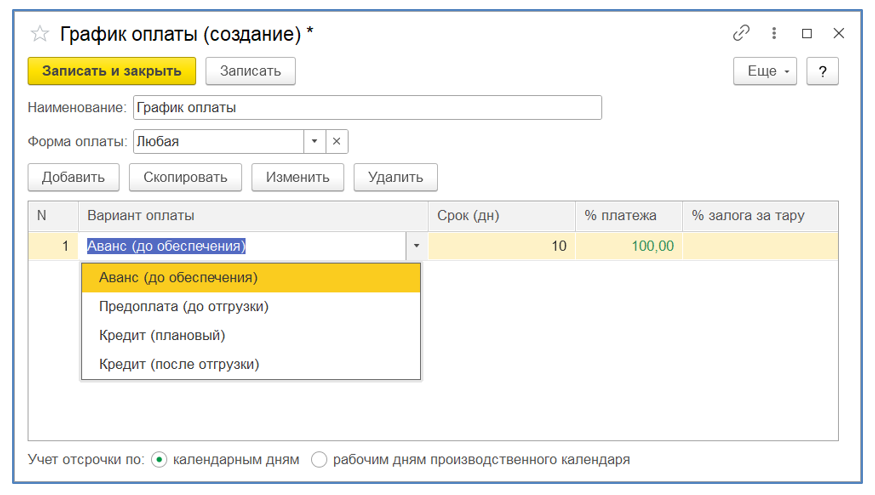Clear the Форма оплаты field with the X

point(337,141)
